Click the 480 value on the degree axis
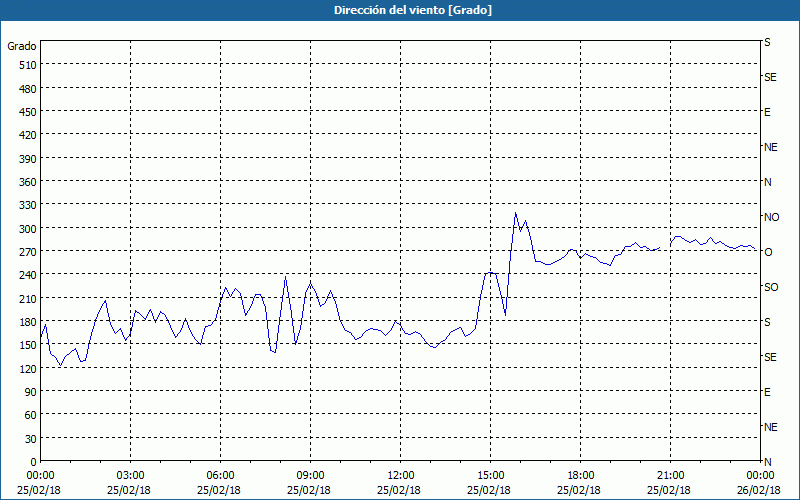The image size is (800, 500). 28,89
